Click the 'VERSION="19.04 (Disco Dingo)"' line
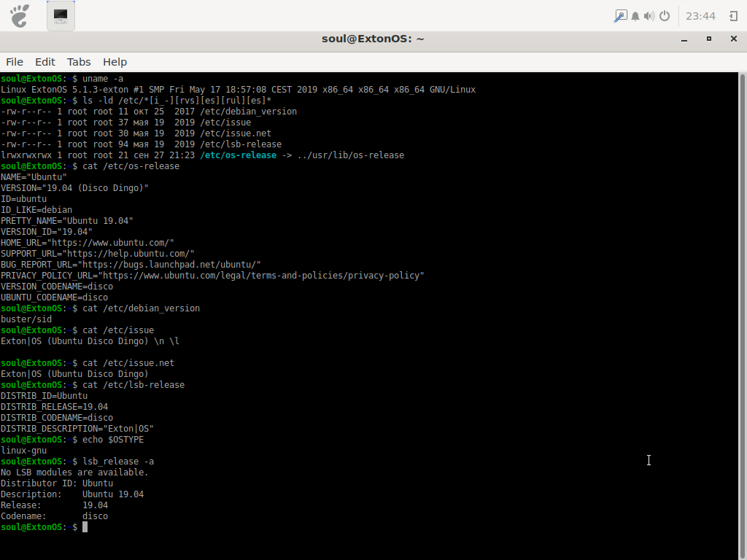 tap(75, 188)
